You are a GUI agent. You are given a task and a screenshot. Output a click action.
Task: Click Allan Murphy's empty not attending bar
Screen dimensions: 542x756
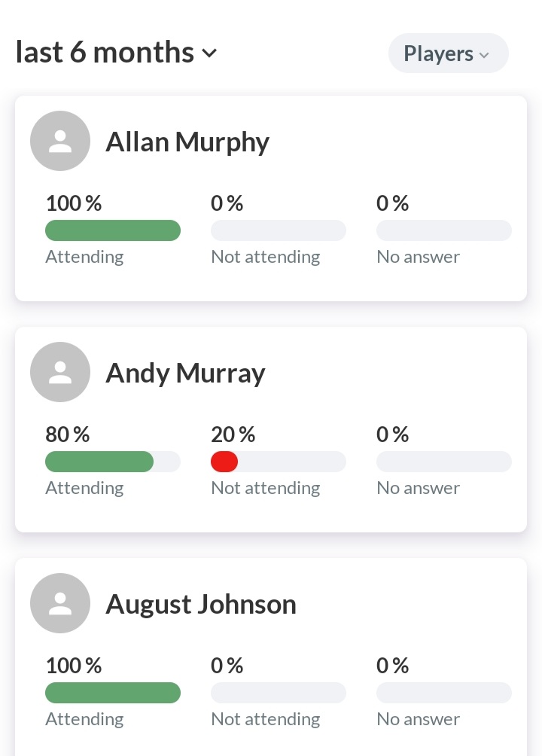click(x=279, y=230)
